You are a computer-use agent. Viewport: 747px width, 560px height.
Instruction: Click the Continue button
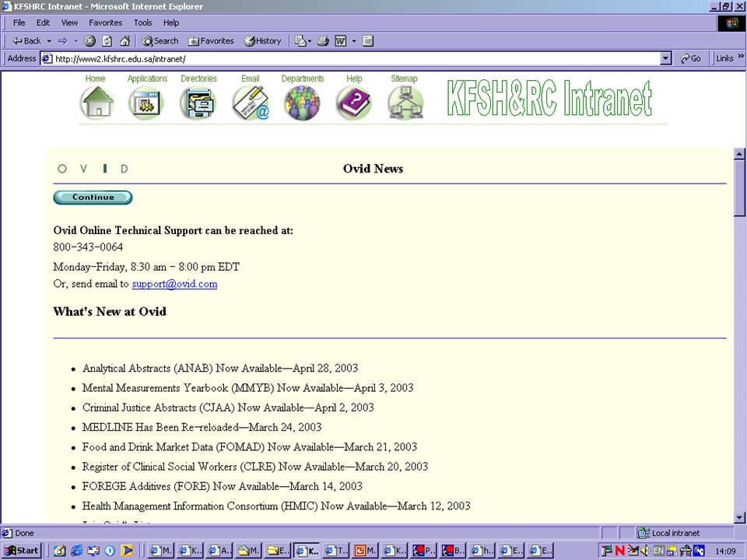[x=93, y=197]
